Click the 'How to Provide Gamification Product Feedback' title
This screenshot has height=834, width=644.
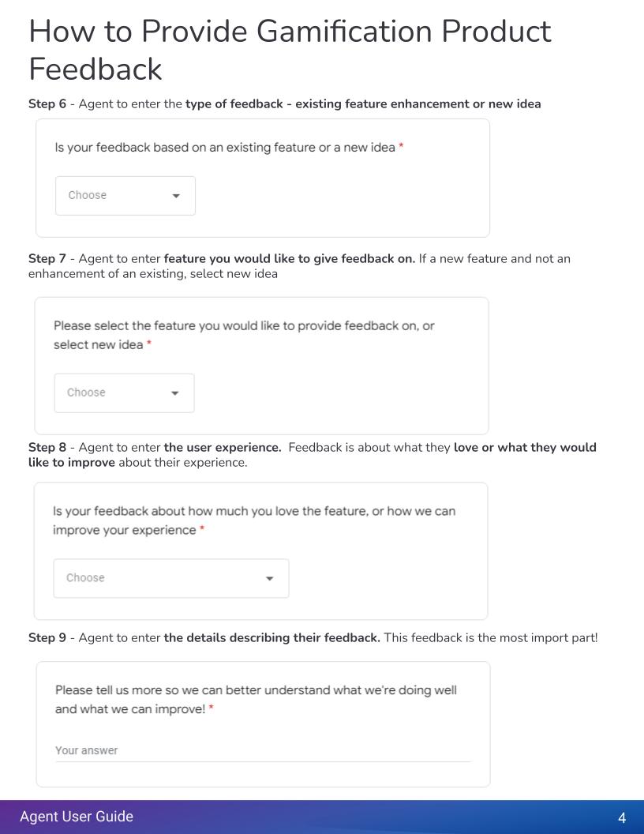click(290, 49)
